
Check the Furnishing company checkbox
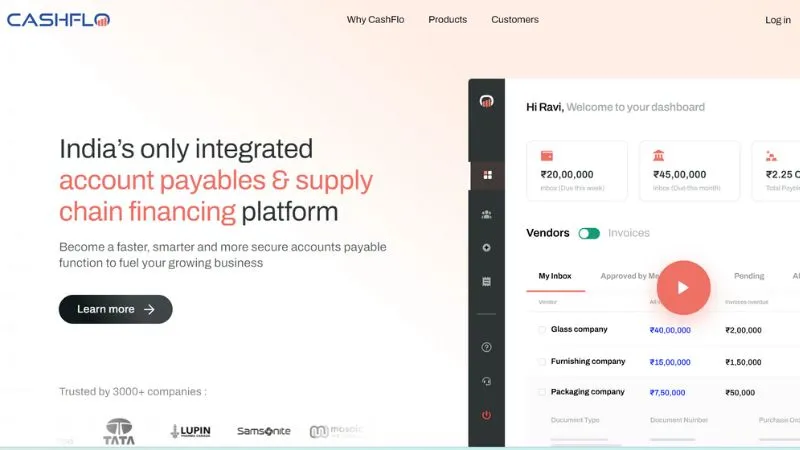[x=542, y=362]
